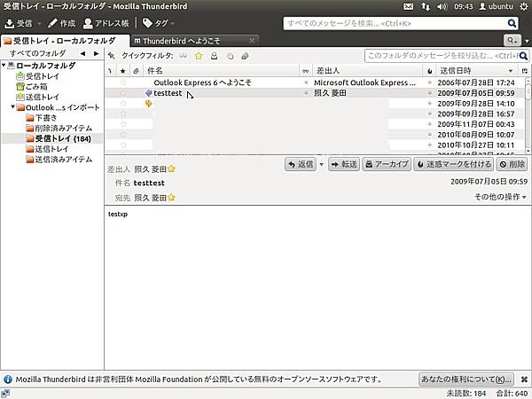Go to next folder view arrow
532x399 pixels.
(x=97, y=53)
